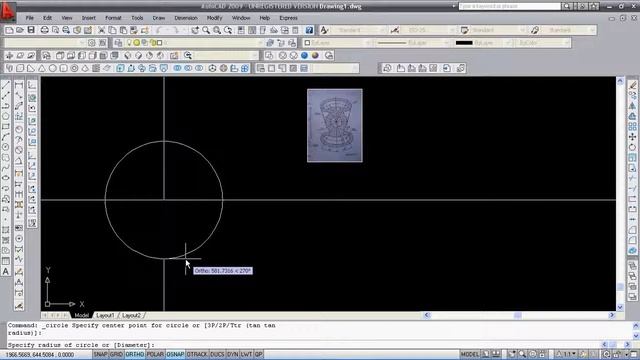Screen dimensions: 640x360
Task: Click the Cut scissors icon
Action: point(102,30)
